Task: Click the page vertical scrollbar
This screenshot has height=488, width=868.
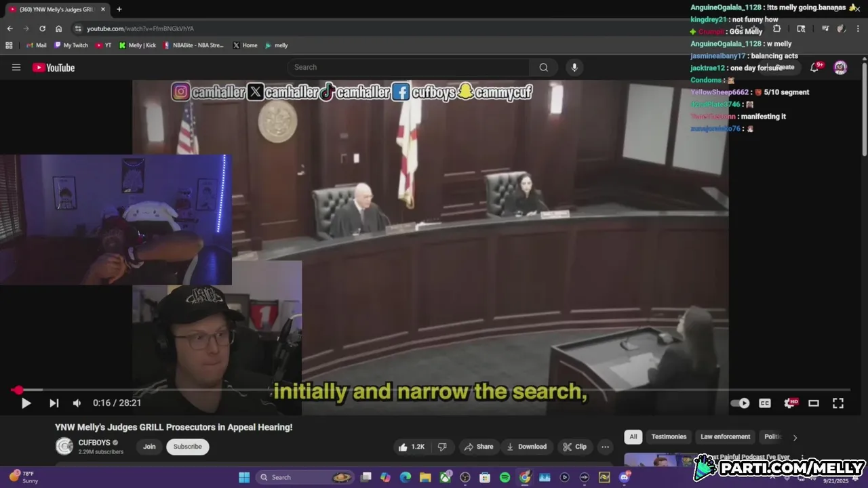Action: (865, 108)
